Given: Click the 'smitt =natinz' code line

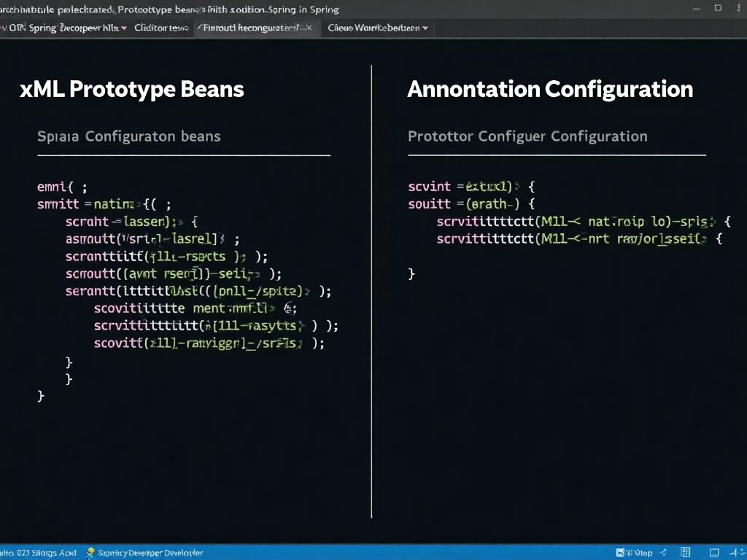Looking at the screenshot, I should tap(104, 204).
